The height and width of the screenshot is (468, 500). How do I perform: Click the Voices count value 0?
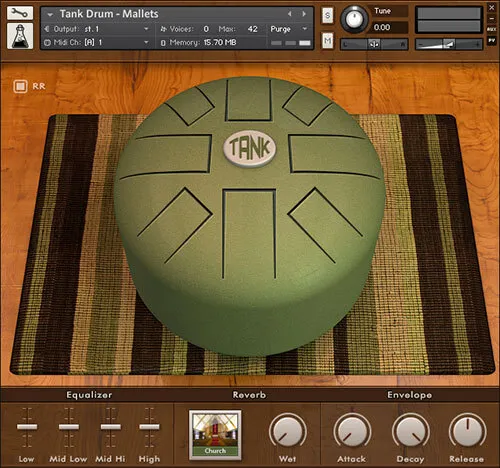(206, 29)
